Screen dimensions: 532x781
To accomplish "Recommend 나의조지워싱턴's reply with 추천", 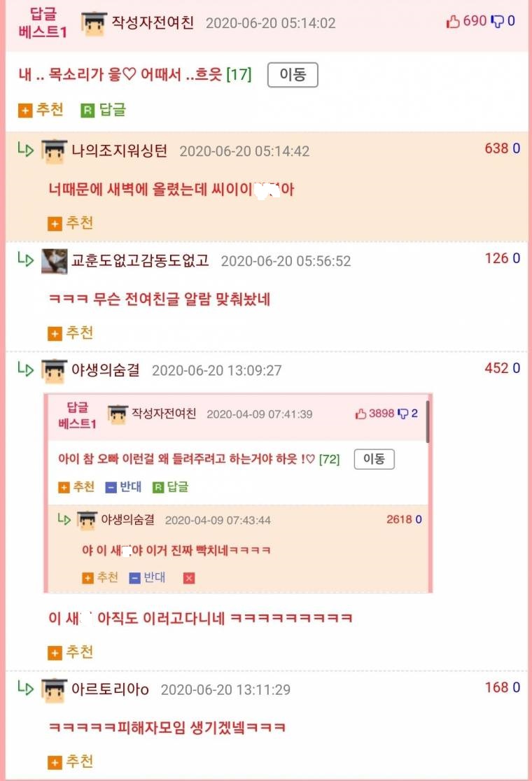I will coord(70,223).
